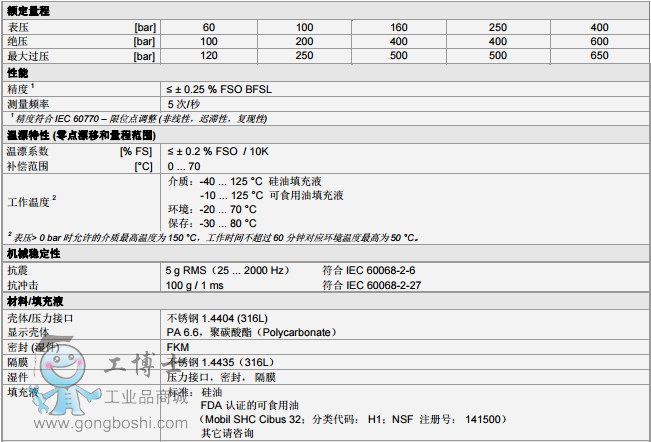Select the 最大过压 value 650 cell
The image size is (651, 442).
(x=599, y=57)
